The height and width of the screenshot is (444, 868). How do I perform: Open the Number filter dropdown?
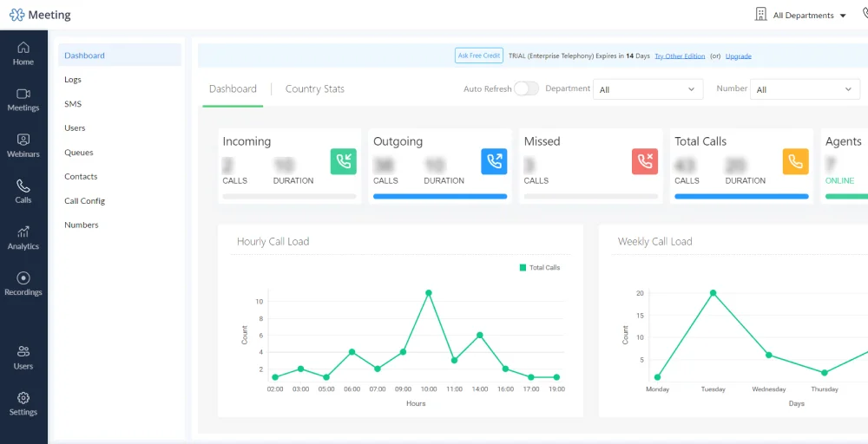tap(805, 89)
